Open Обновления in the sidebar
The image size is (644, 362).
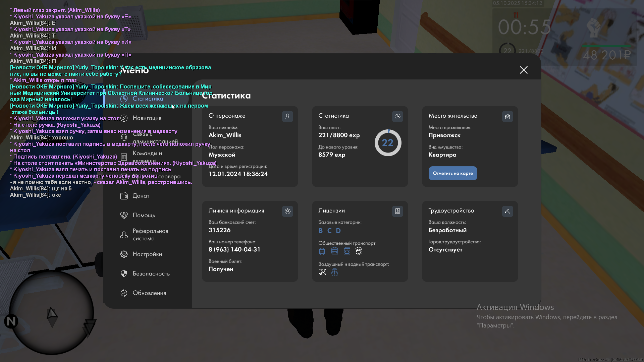[x=149, y=293]
